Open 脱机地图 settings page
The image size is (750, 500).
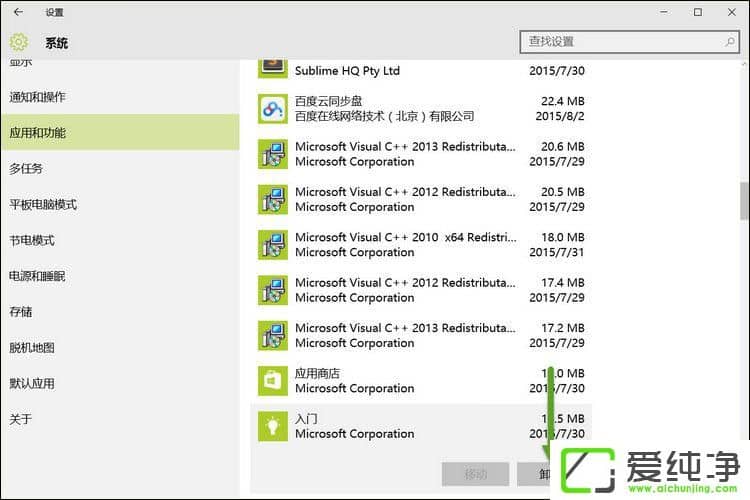[120, 348]
